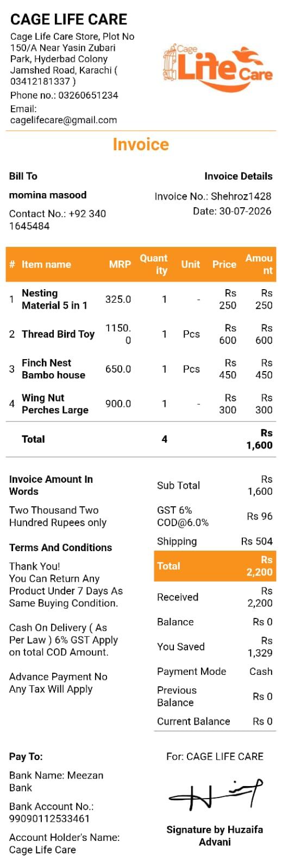Select the Wing Nut Perches Large item
The image size is (282, 868).
coord(55,404)
